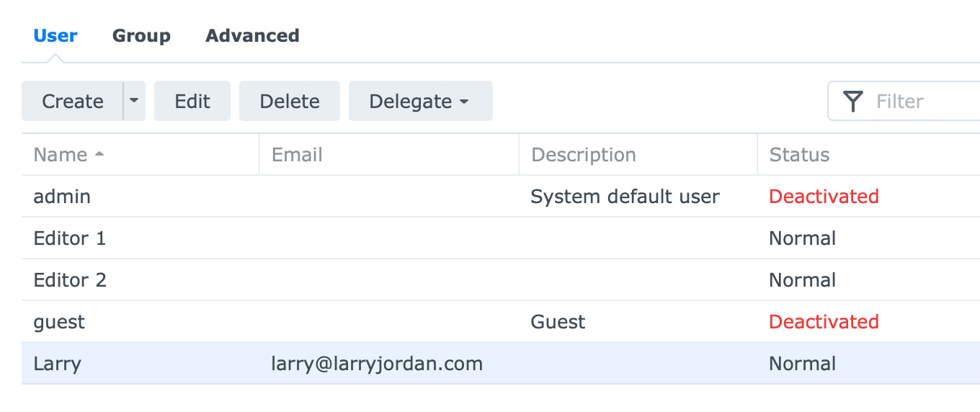Select the Editor 2 user row

point(70,280)
